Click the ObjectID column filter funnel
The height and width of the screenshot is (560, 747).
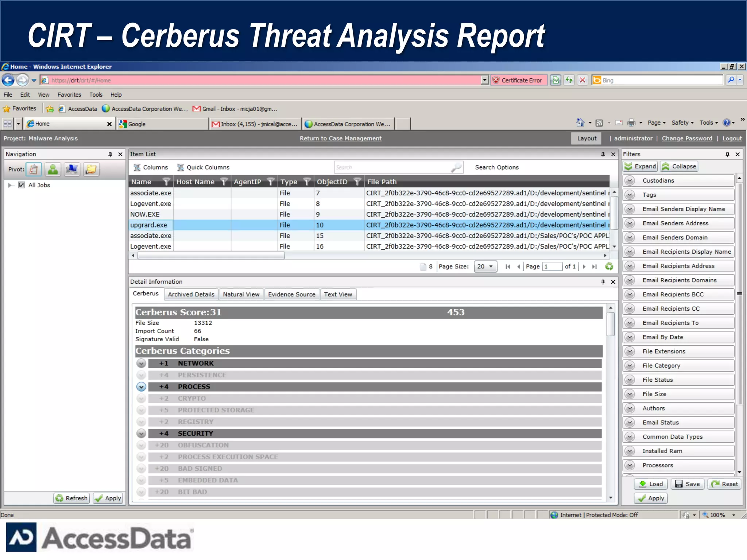click(x=357, y=182)
